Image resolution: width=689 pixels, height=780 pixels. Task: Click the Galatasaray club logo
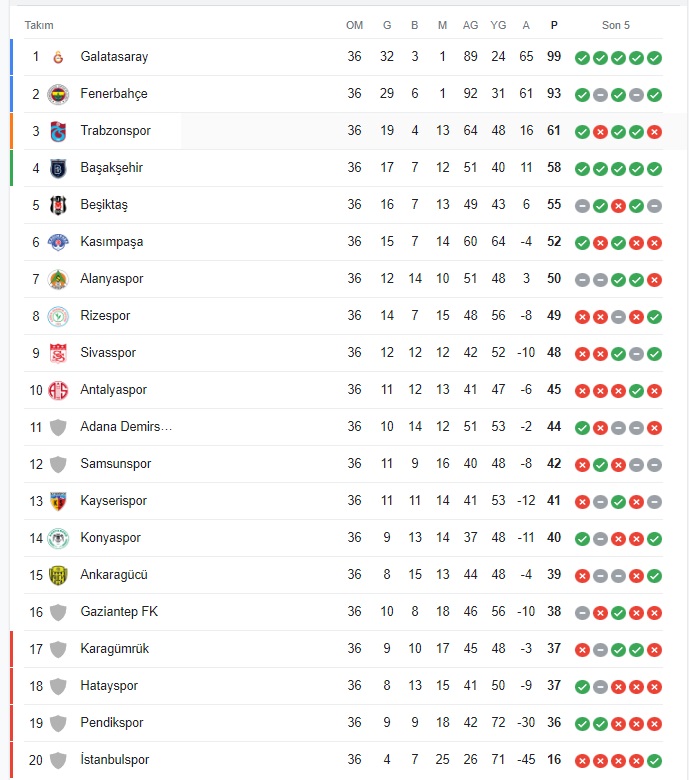[58, 57]
